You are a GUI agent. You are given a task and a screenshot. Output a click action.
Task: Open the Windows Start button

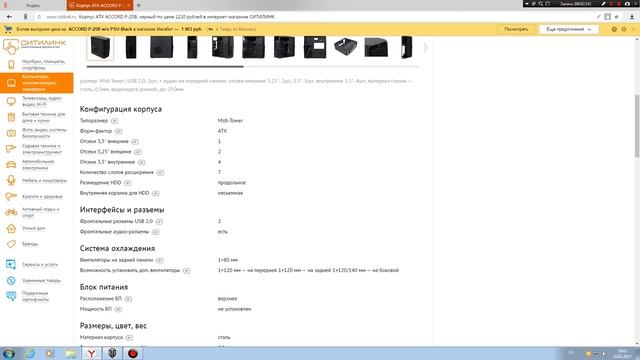pyautogui.click(x=8, y=353)
